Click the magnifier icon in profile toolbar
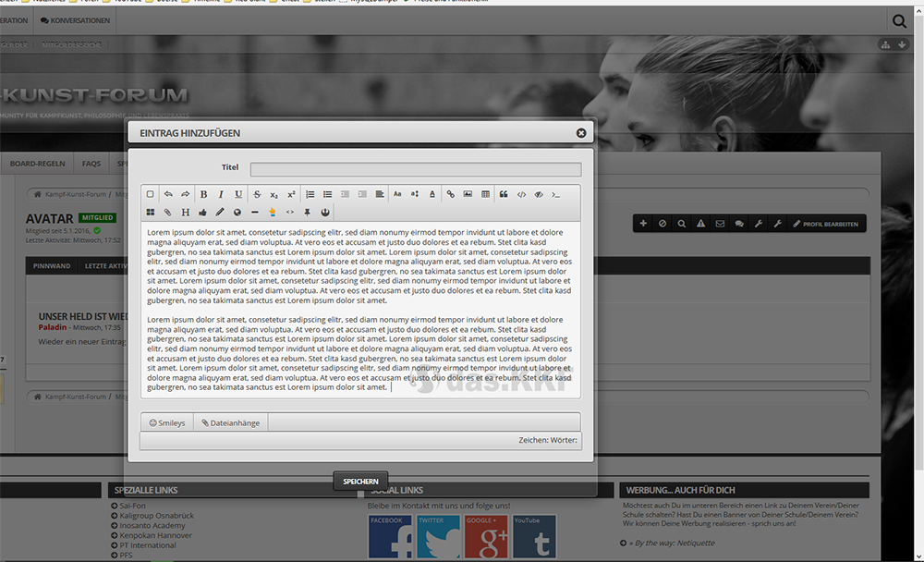Viewport: 924px width, 562px height. point(681,224)
